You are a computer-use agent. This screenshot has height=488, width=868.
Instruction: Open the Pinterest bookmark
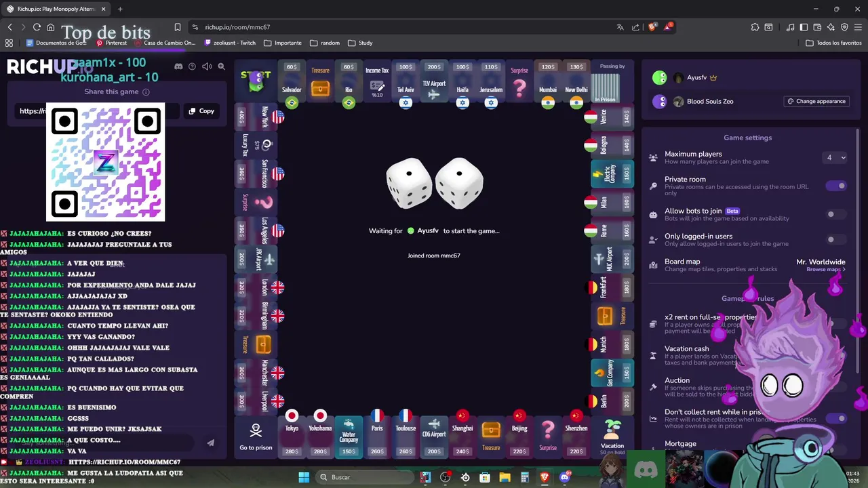[111, 43]
